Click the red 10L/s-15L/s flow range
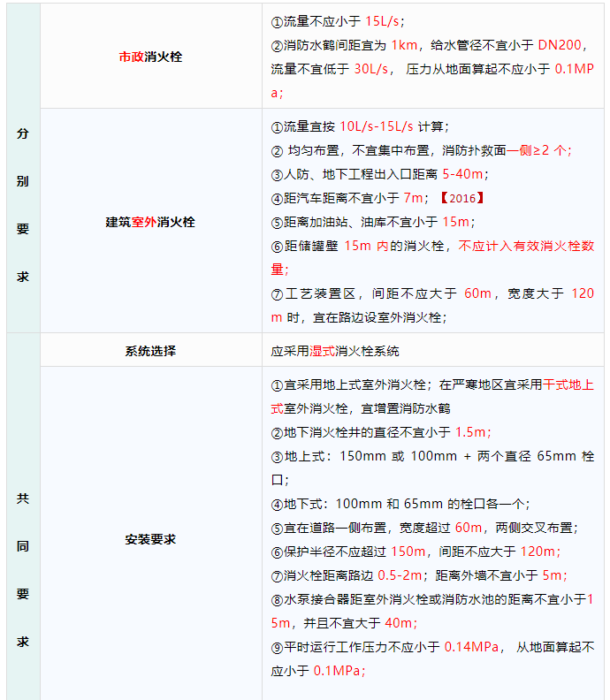This screenshot has width=610, height=700. click(x=376, y=126)
